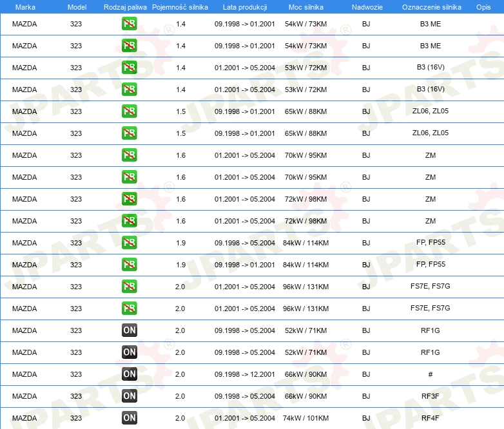Click the Pojemność silnika column header
The image size is (504, 429).
[x=180, y=7]
